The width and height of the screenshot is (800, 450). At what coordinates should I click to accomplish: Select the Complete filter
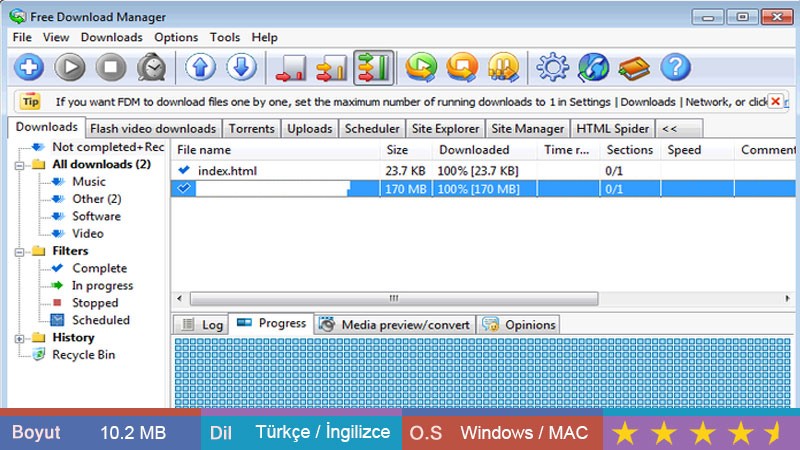(x=99, y=268)
